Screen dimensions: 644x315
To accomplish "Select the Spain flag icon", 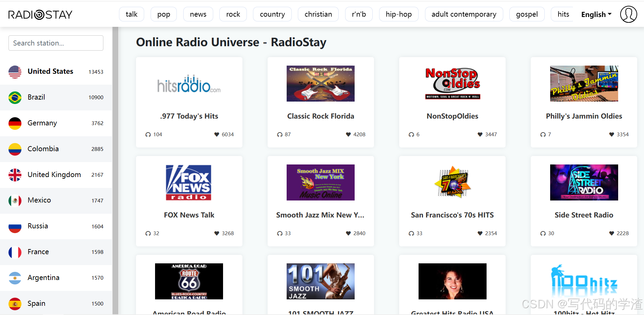I will point(15,304).
